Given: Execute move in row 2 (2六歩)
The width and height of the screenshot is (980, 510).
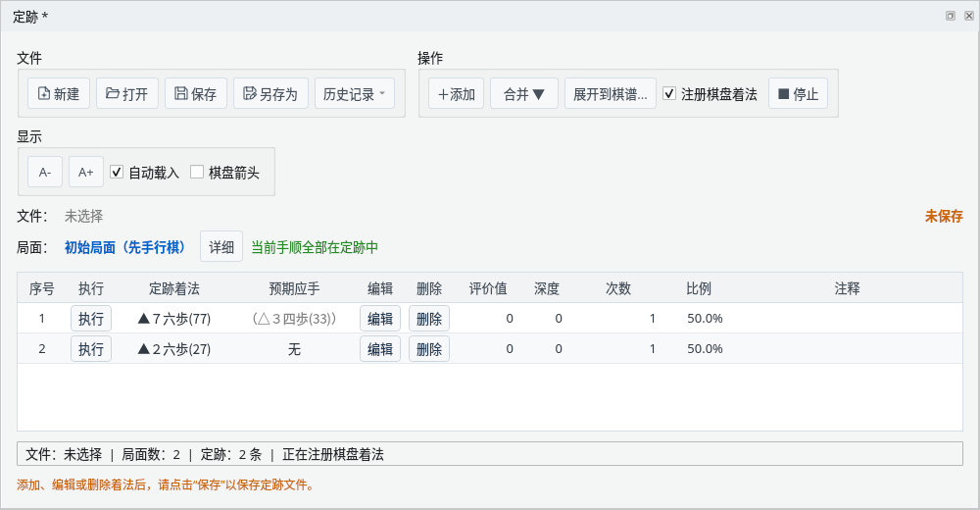Looking at the screenshot, I should pyautogui.click(x=90, y=348).
